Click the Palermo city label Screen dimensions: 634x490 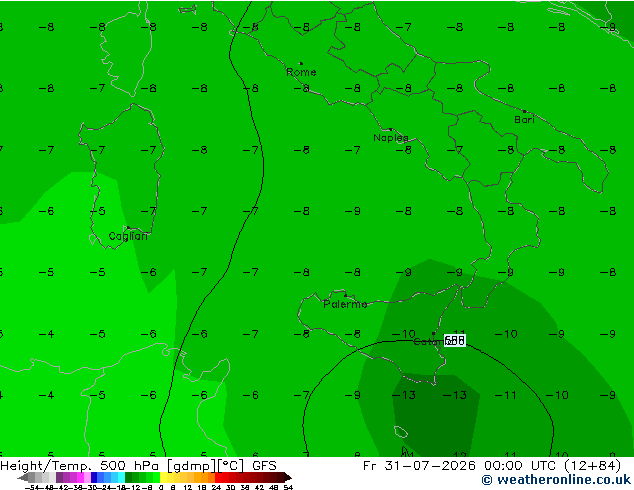click(x=345, y=304)
